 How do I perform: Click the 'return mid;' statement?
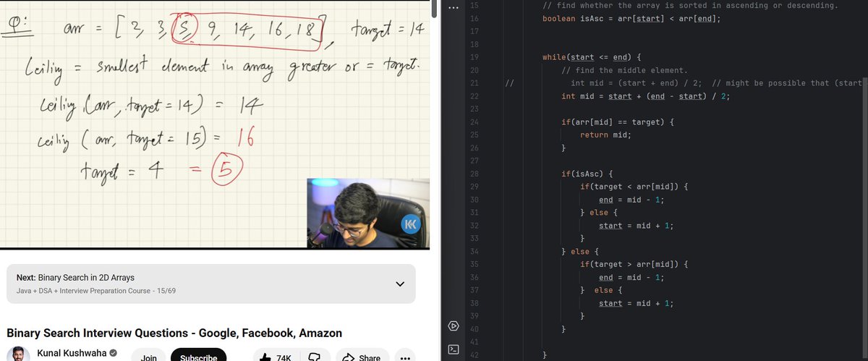pos(605,135)
